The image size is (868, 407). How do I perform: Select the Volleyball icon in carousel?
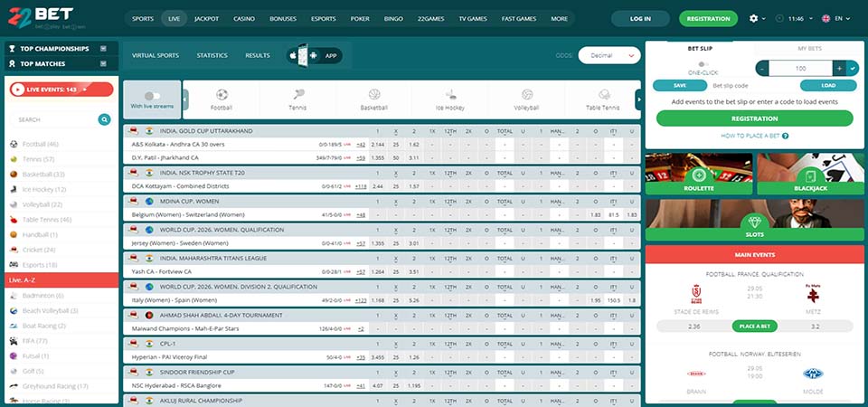pos(527,95)
